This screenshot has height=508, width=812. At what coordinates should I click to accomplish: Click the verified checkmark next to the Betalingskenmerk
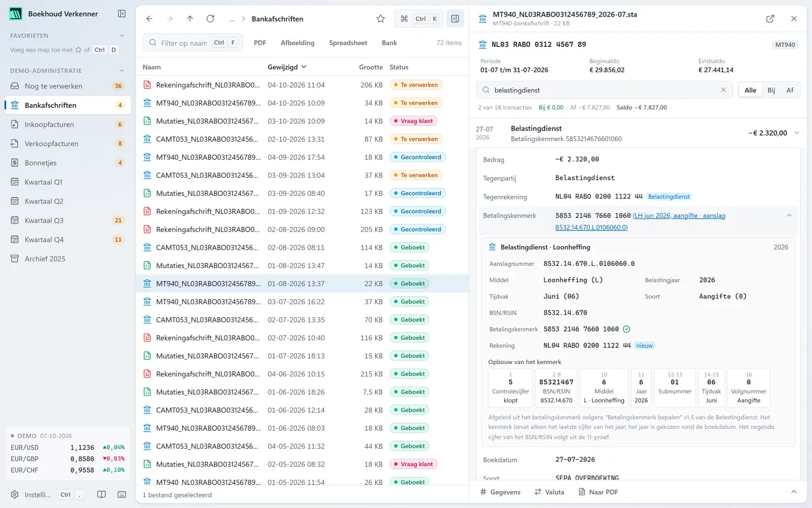[x=626, y=329]
